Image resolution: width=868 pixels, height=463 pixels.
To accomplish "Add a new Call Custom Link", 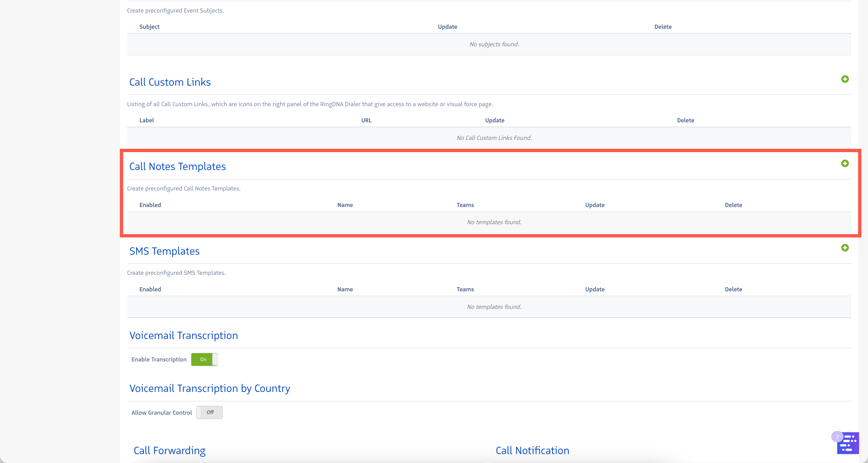I will (x=845, y=79).
